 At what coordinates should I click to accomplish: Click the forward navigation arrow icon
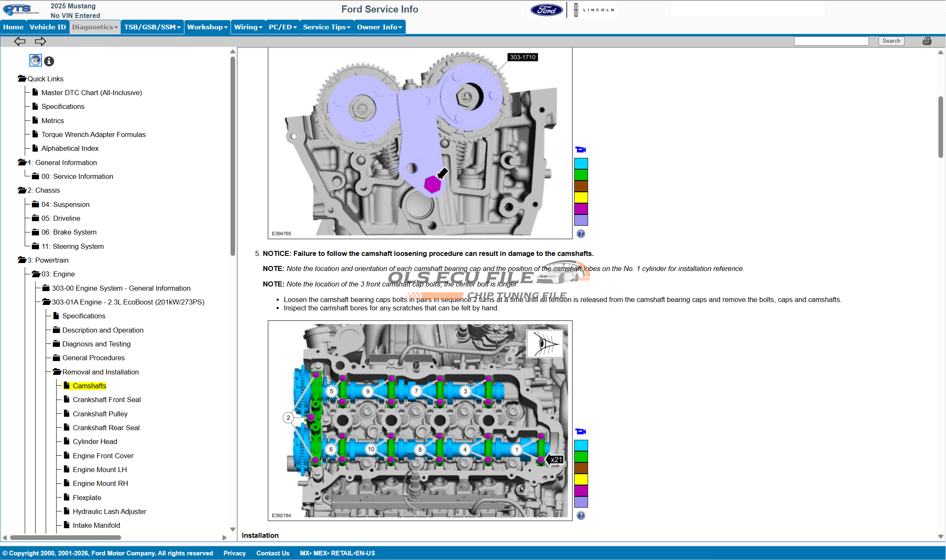40,41
